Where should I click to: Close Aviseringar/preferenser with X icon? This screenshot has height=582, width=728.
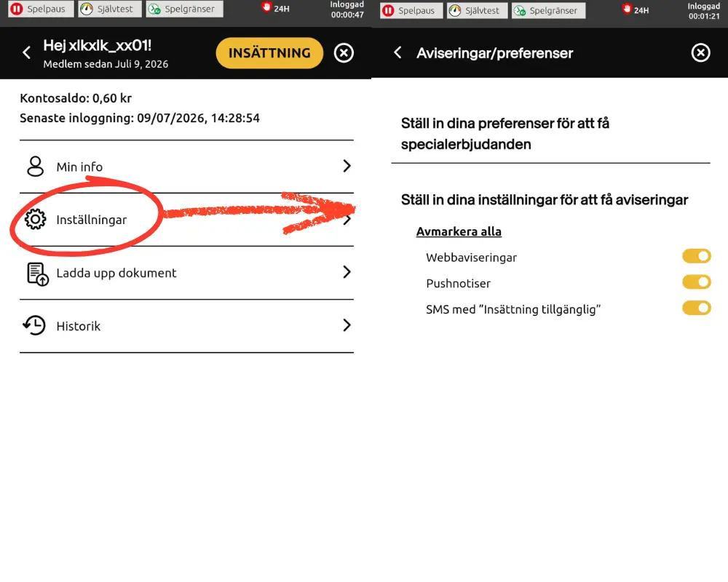coord(700,53)
